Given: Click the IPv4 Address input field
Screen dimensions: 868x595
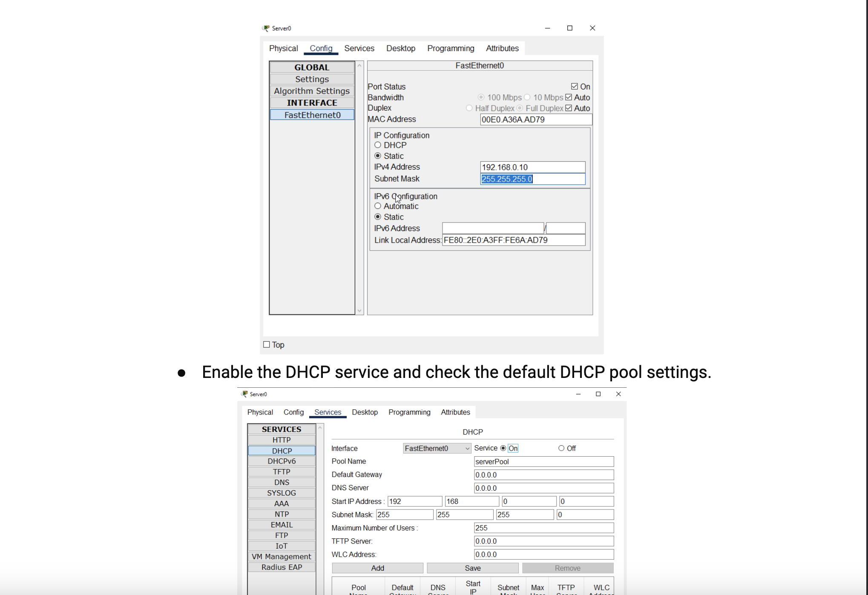Looking at the screenshot, I should (x=532, y=167).
